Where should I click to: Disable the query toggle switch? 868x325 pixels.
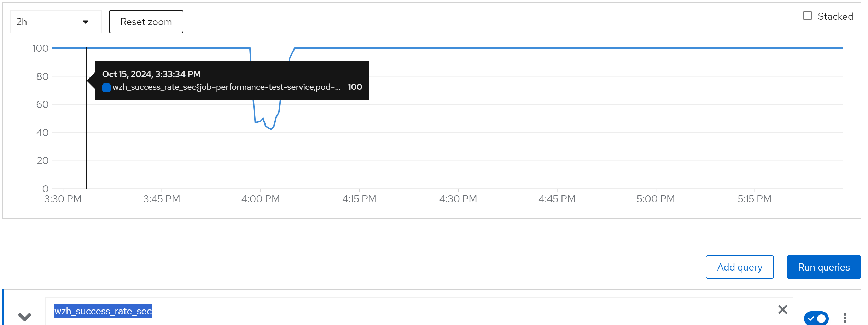[x=816, y=318]
